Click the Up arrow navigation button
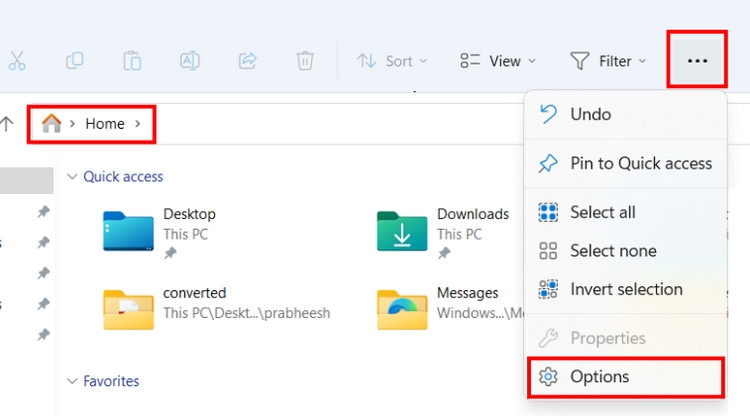The height and width of the screenshot is (416, 750). (x=7, y=124)
